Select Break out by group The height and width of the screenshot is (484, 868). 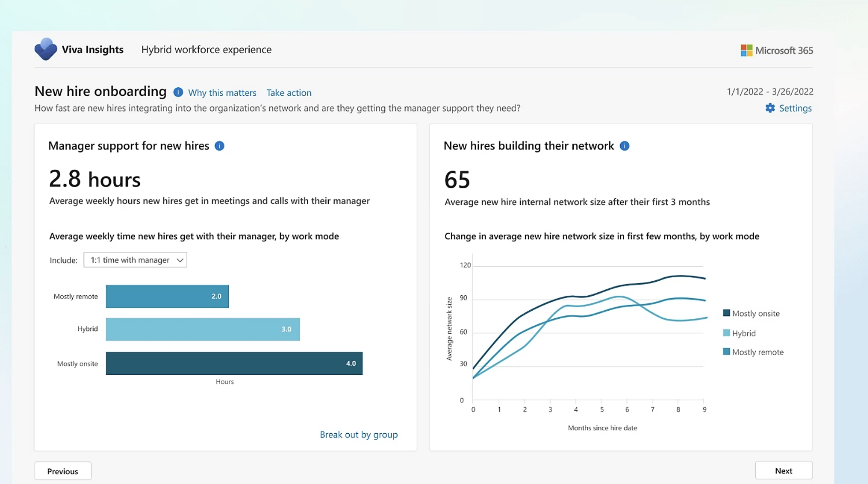(x=358, y=434)
